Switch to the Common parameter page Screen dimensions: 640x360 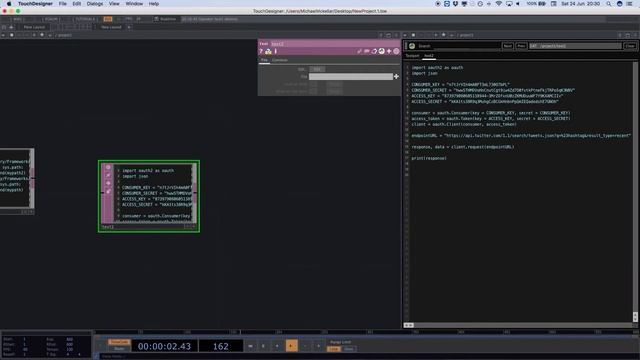coord(280,60)
